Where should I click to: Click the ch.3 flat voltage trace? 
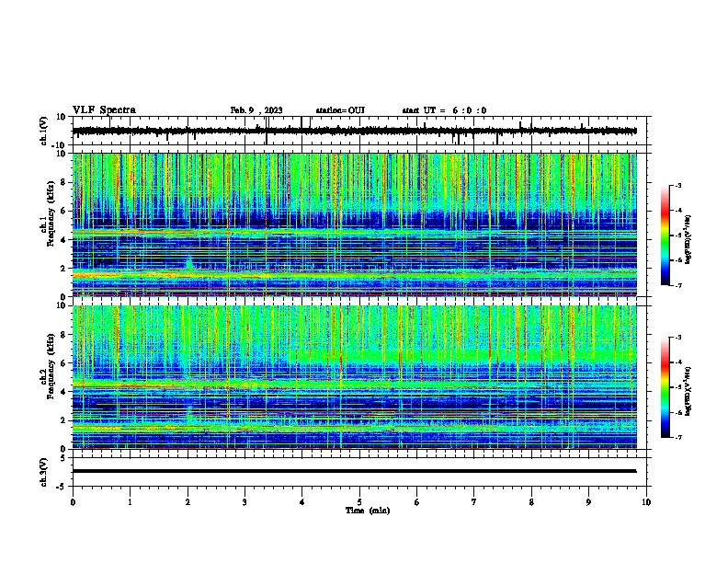tap(354, 471)
